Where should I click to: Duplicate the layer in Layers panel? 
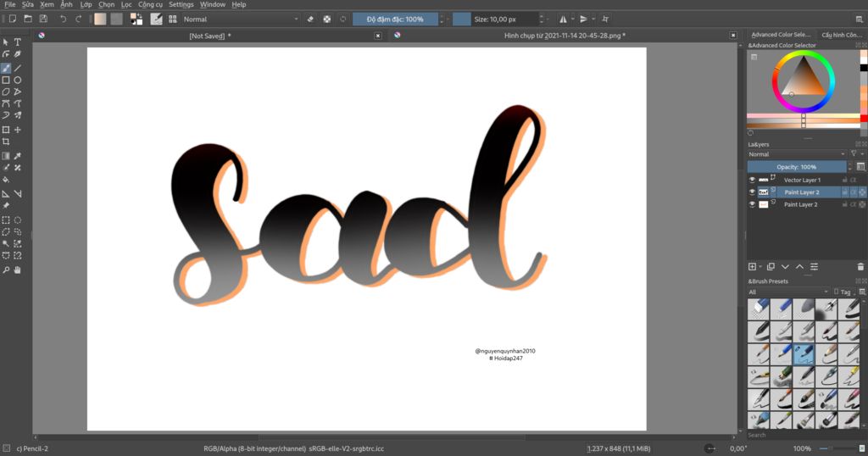tap(771, 267)
